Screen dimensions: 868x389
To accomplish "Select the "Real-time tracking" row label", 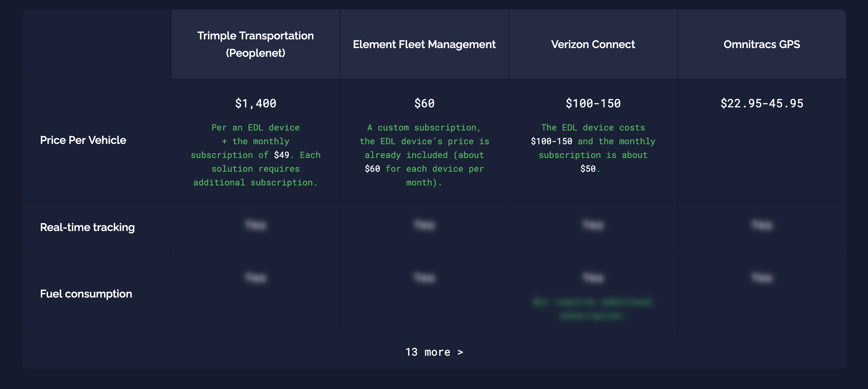I will pos(87,227).
